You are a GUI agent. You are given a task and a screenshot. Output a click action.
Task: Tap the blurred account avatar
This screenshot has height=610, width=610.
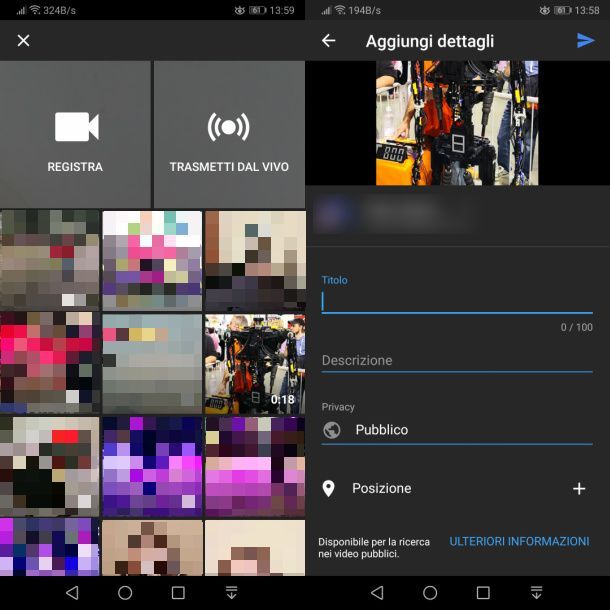point(334,215)
